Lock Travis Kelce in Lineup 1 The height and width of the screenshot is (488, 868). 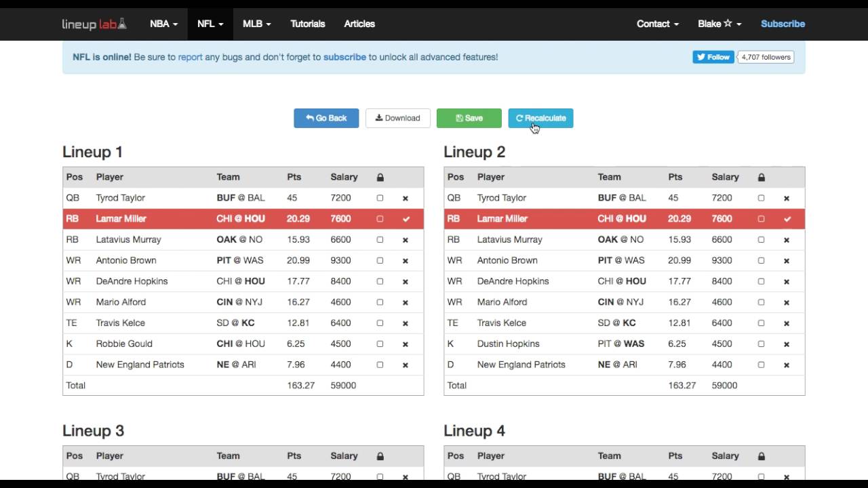(380, 323)
